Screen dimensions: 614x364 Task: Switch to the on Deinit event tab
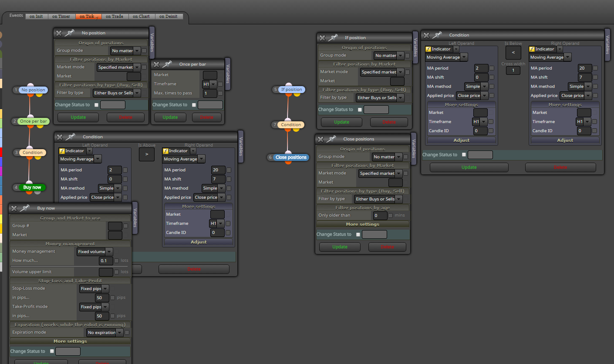[168, 17]
